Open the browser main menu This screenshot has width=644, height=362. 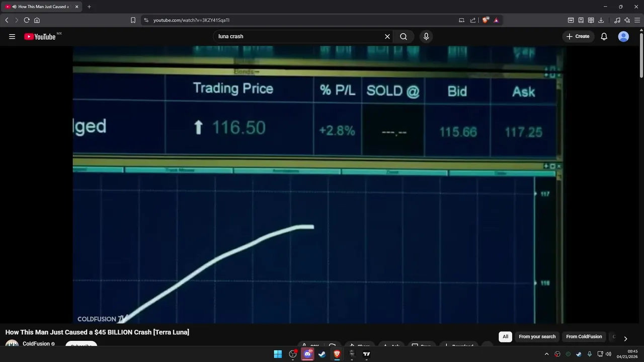(x=637, y=20)
